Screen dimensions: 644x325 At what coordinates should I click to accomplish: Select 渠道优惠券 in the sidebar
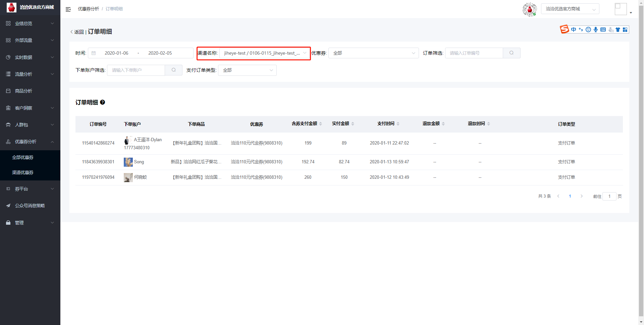tap(23, 172)
